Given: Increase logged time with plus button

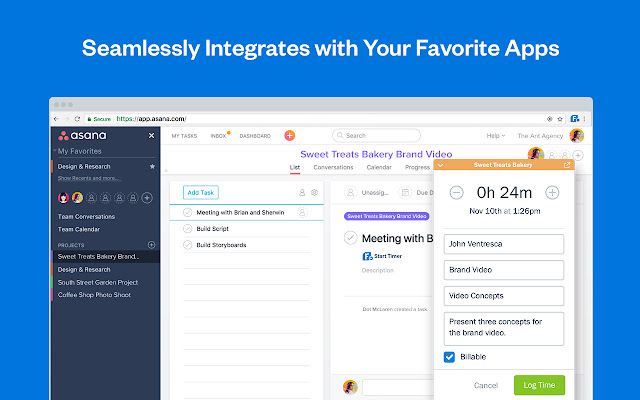Looking at the screenshot, I should click(552, 192).
